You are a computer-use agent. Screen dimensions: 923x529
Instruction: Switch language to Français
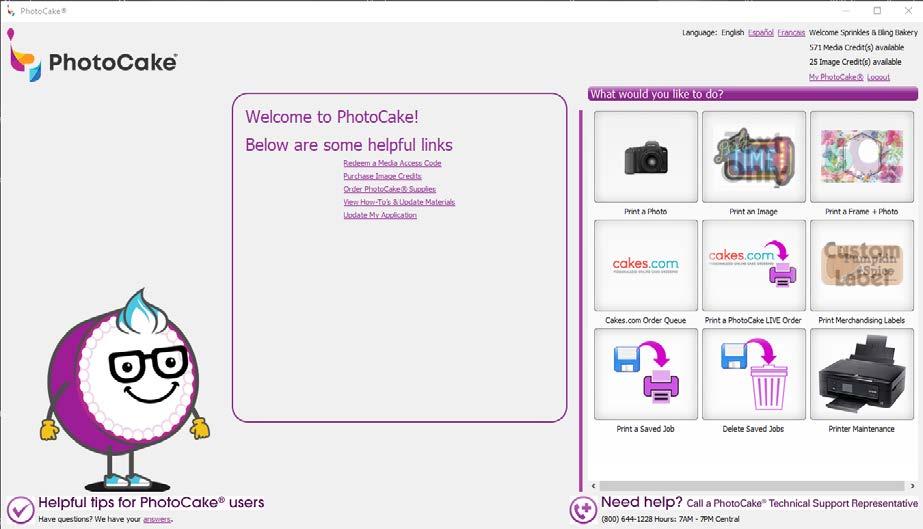tap(791, 32)
